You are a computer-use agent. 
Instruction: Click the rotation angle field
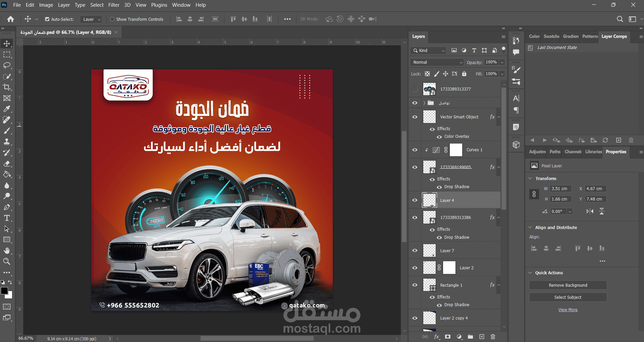point(558,211)
